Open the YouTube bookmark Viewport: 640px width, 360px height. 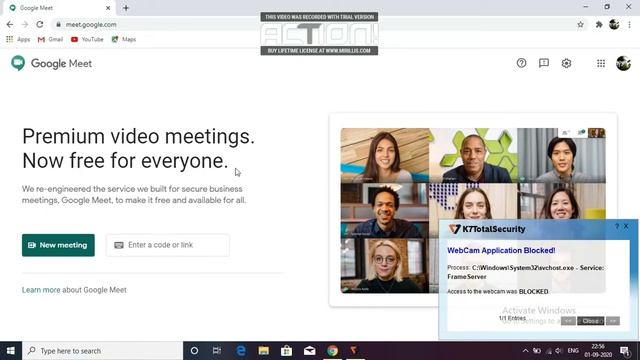87,39
